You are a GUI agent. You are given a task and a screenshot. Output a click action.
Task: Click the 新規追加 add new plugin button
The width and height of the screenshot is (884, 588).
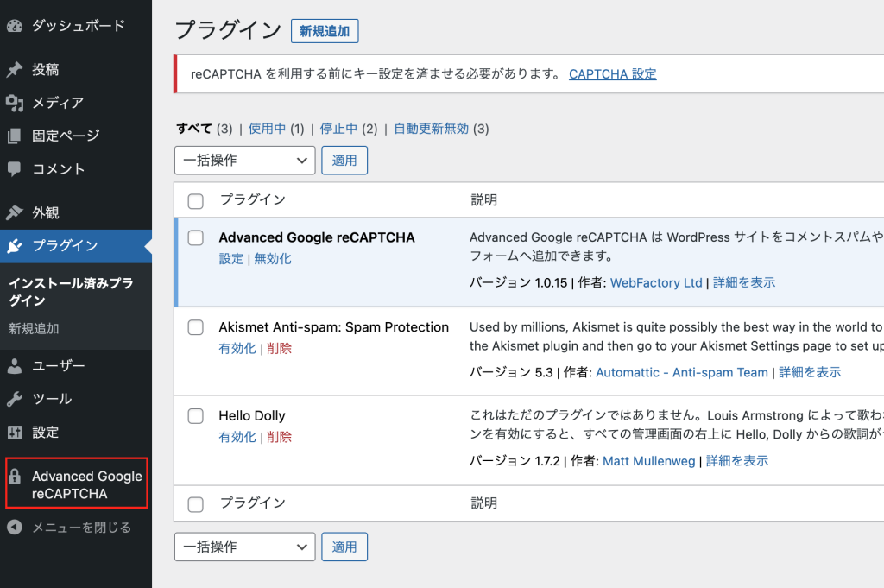[x=324, y=30]
